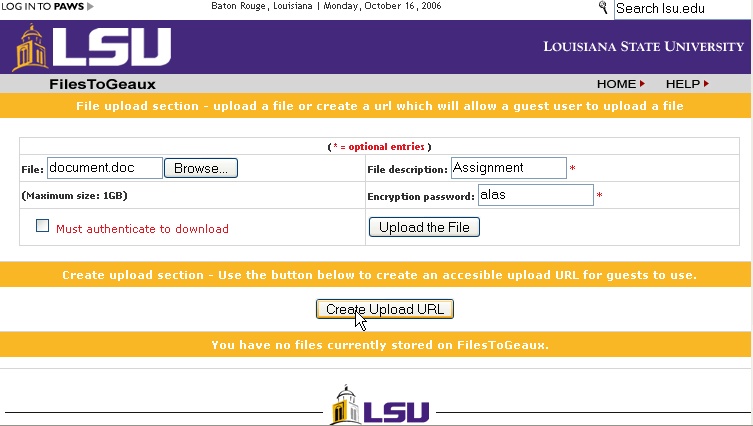The image size is (753, 426).
Task: Click the Create Upload URL button
Action: tap(385, 309)
